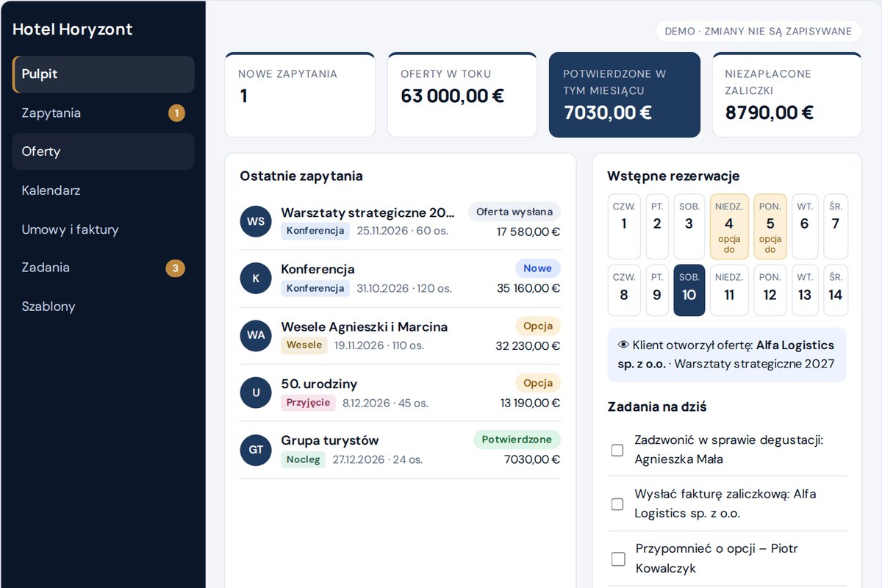Click the Wesele category tag
This screenshot has height=588, width=882.
[304, 345]
